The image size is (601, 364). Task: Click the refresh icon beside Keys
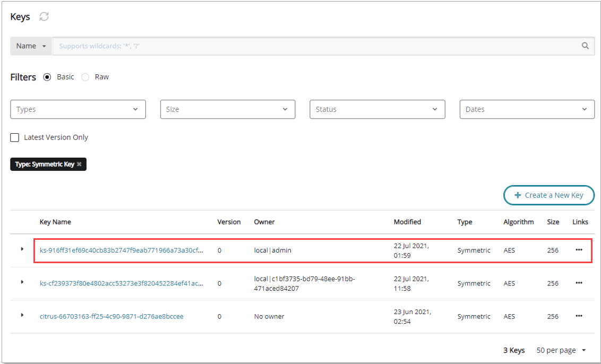click(x=44, y=17)
